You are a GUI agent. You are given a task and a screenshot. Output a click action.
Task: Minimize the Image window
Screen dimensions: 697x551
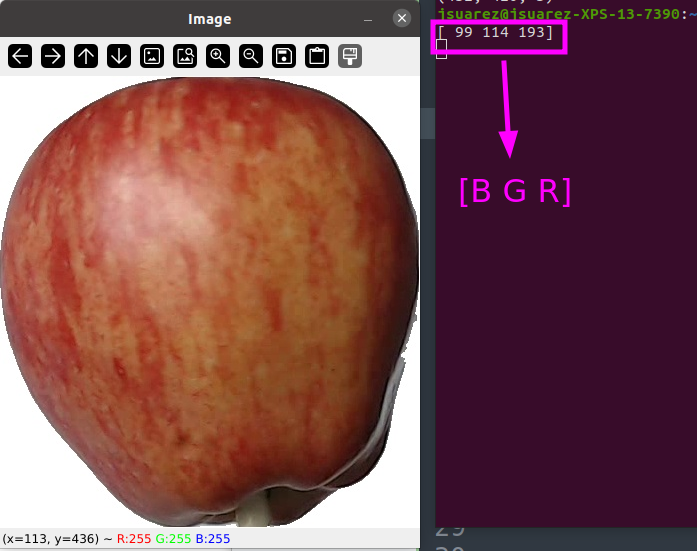click(368, 20)
